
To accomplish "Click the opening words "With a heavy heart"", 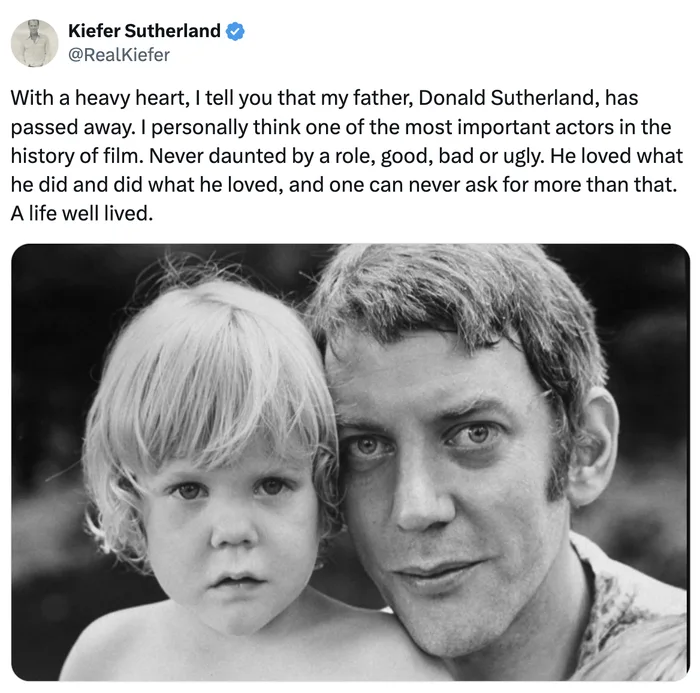I will 98,98.
